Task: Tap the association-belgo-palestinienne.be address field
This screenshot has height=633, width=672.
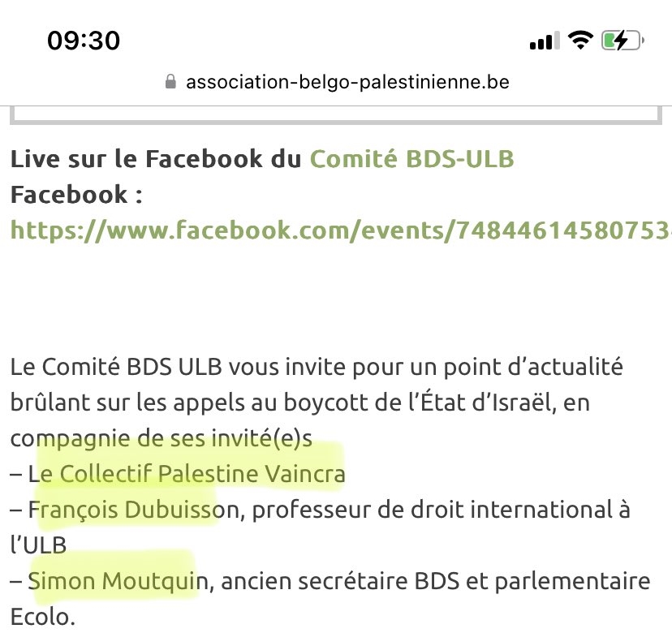Action: (x=347, y=82)
